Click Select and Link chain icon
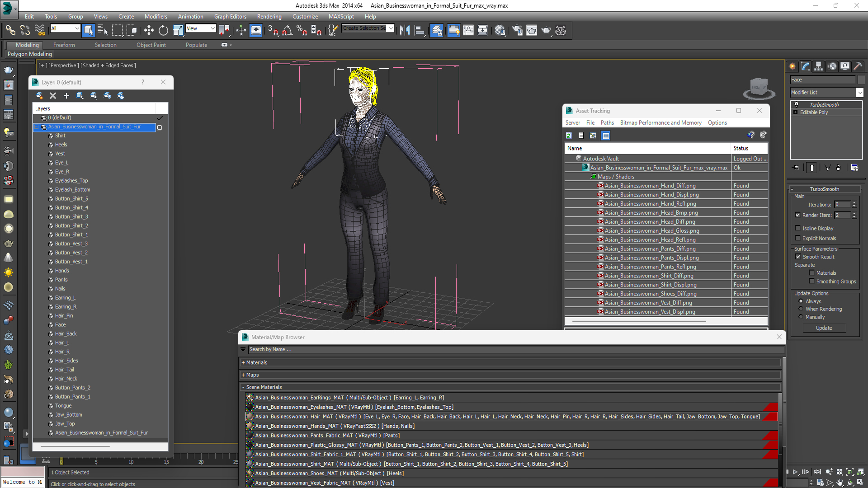Screen dimensions: 868x488 point(10,30)
